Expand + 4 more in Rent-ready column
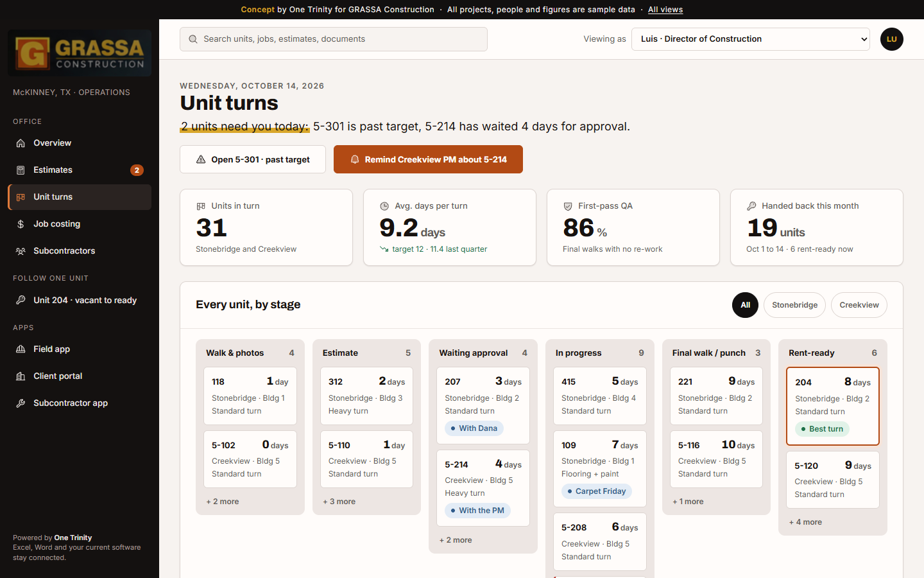This screenshot has height=578, width=924. tap(805, 522)
